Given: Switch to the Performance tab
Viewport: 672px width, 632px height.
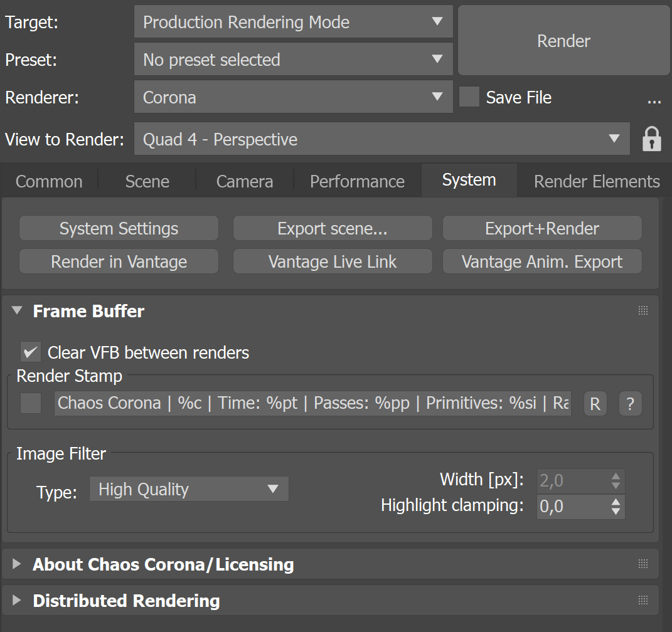Looking at the screenshot, I should click(357, 181).
